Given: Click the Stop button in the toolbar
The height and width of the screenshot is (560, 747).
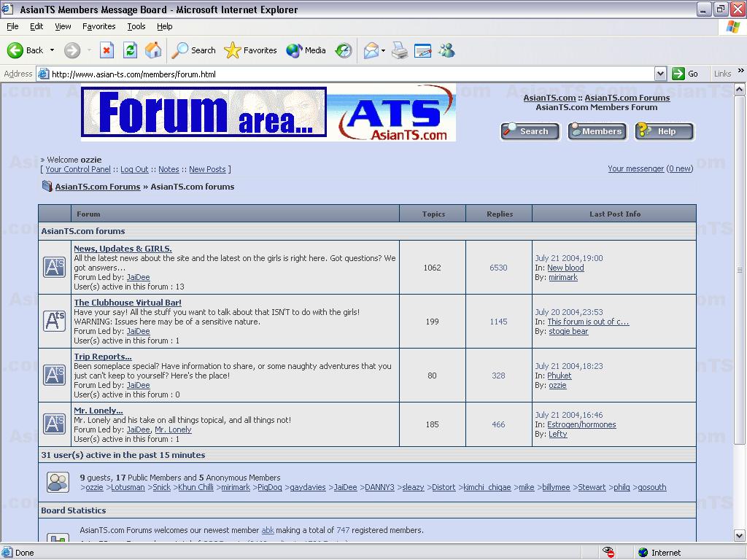Looking at the screenshot, I should (107, 50).
